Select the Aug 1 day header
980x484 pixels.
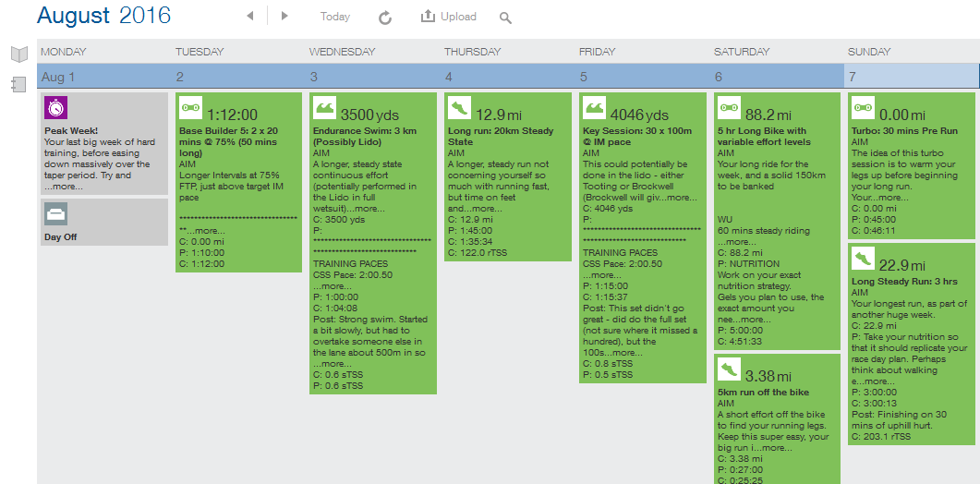point(58,77)
